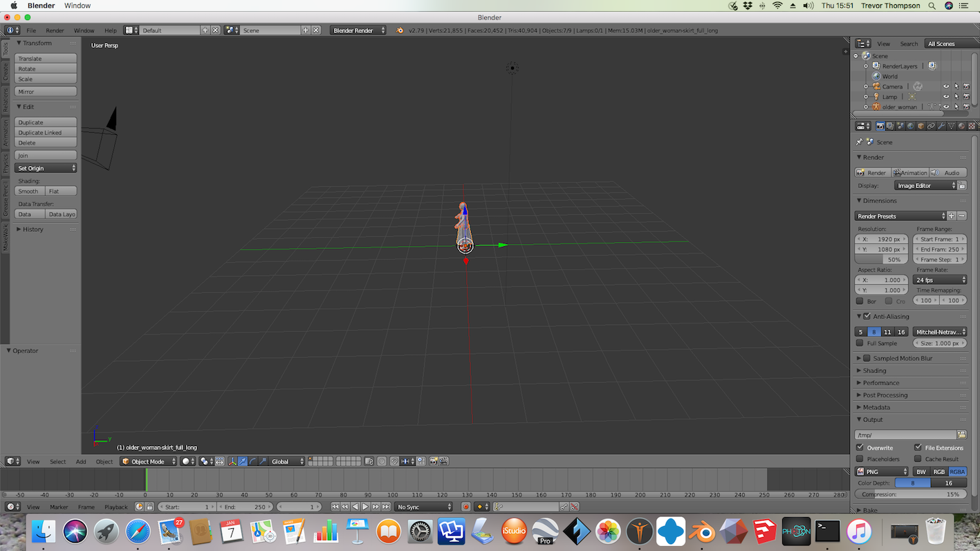
Task: Toggle snap magnet icon in 3D header
Action: click(x=394, y=461)
